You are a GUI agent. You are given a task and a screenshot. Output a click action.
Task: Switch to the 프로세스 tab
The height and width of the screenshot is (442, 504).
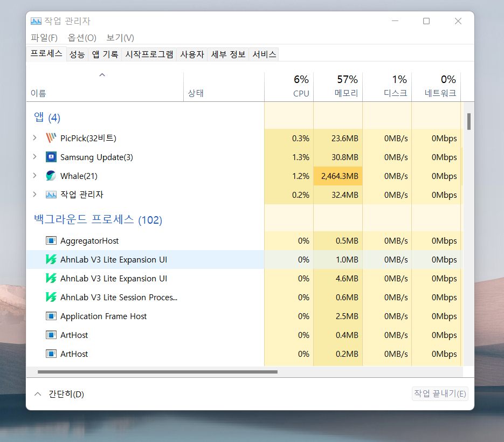click(x=46, y=54)
